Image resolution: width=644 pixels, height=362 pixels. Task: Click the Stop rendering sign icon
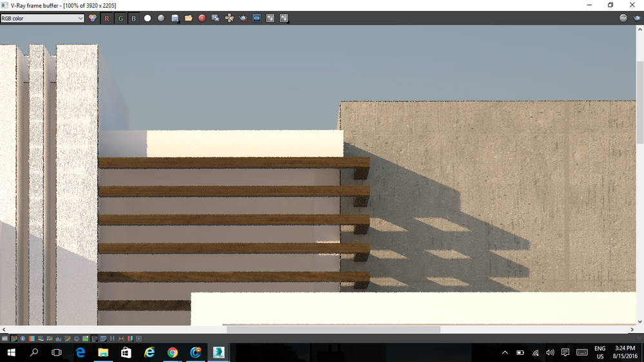coord(623,19)
